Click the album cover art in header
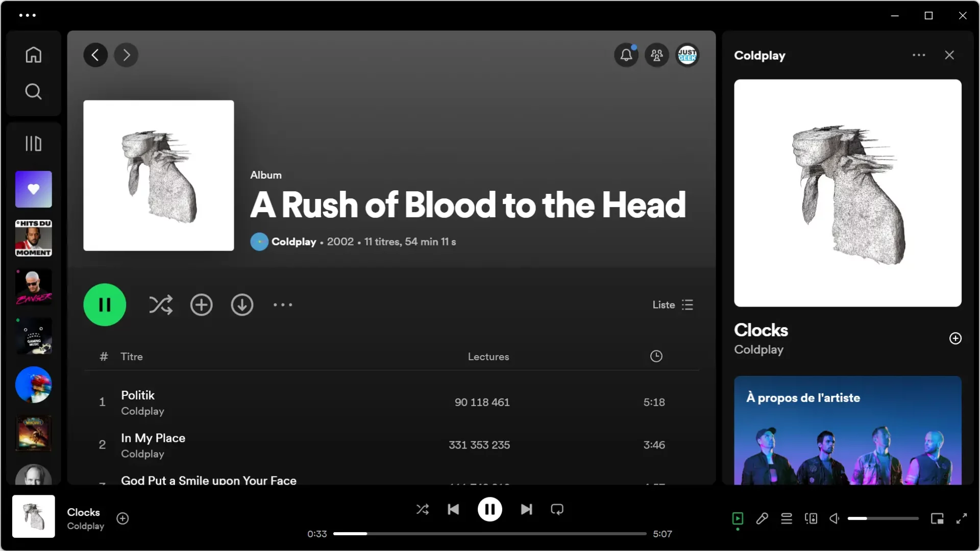980x551 pixels. (x=159, y=176)
